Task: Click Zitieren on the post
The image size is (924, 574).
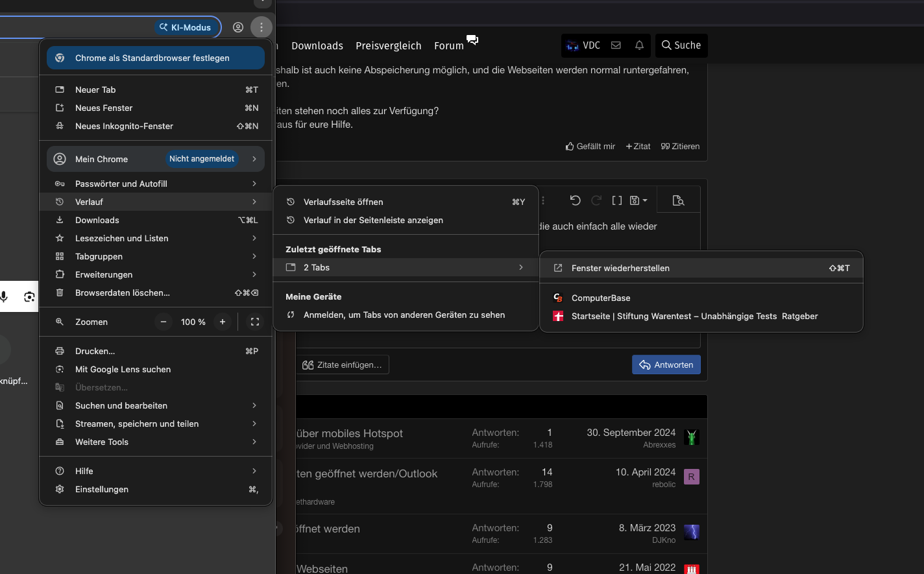Action: point(680,146)
